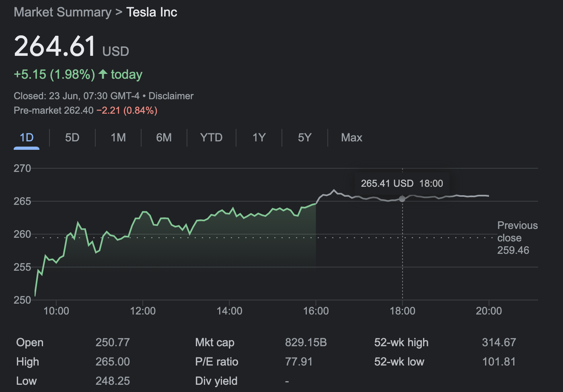Open the Market Summary breadcrumb link

(62, 12)
